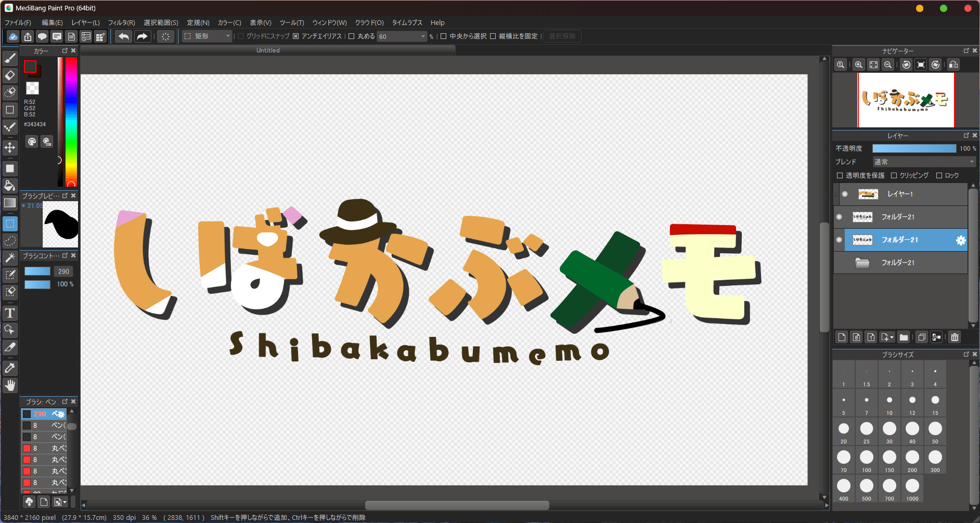Hide the レイヤー1 layer visibility
This screenshot has height=523, width=980.
point(845,194)
